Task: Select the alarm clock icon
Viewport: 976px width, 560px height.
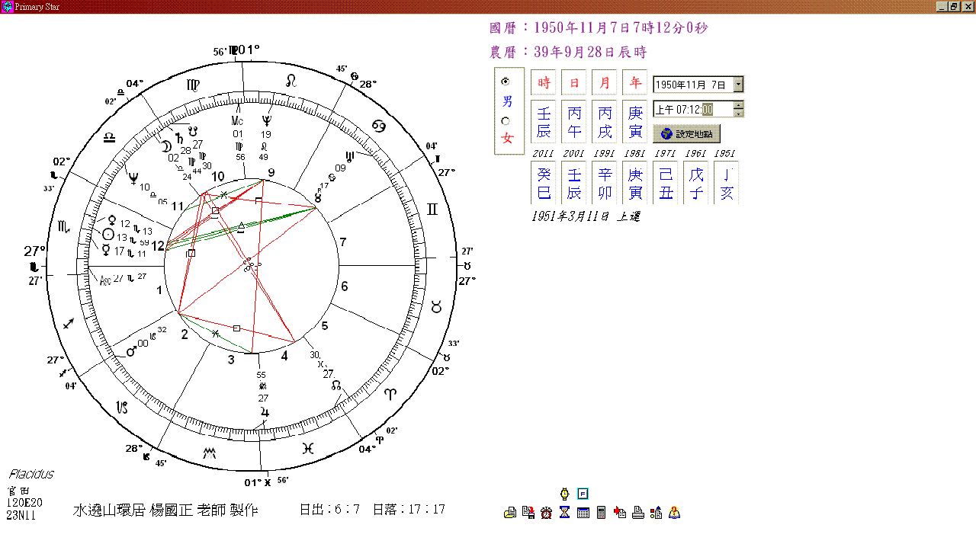Action: click(x=546, y=512)
